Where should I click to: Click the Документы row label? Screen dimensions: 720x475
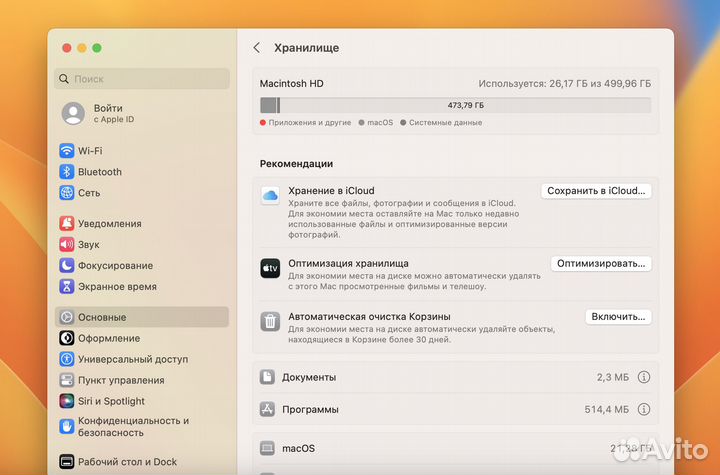pos(309,377)
